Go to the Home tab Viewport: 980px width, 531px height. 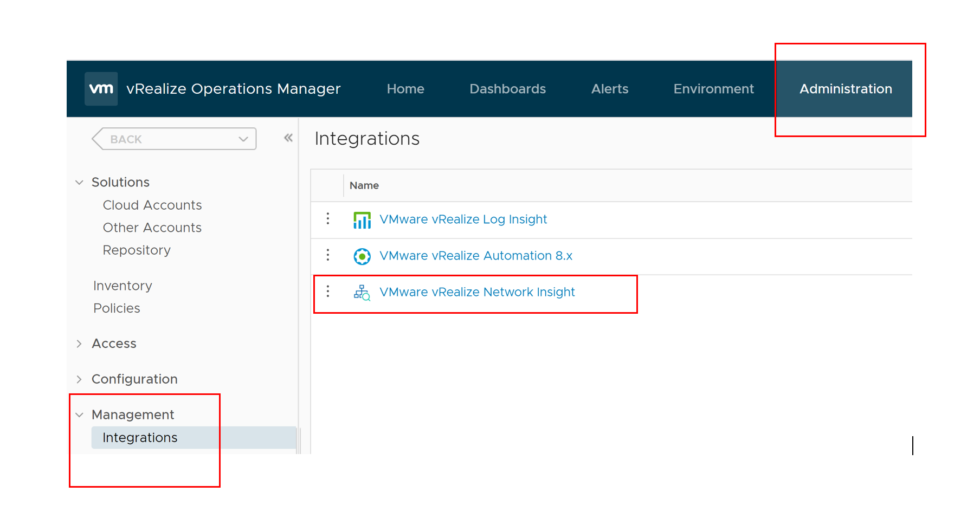pos(405,89)
